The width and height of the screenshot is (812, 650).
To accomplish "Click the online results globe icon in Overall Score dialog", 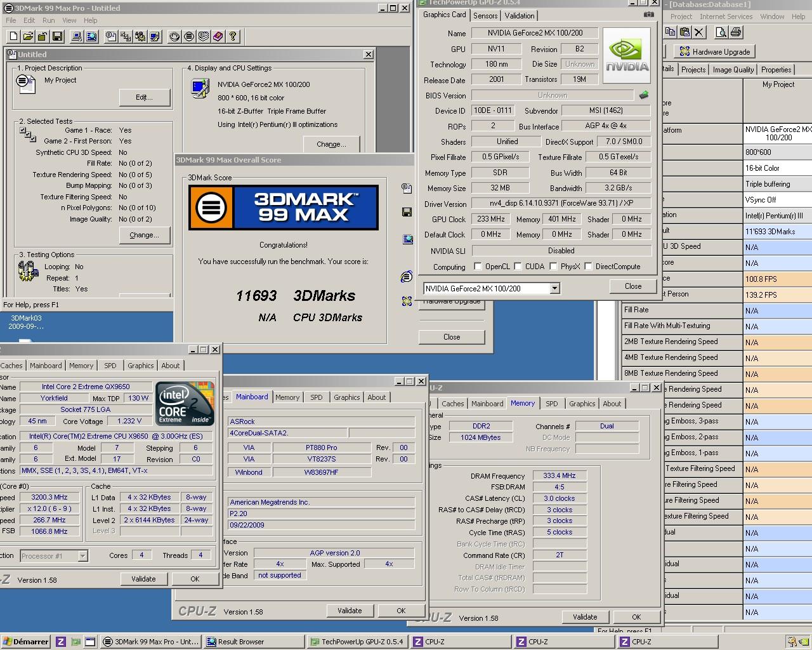I will pyautogui.click(x=407, y=277).
